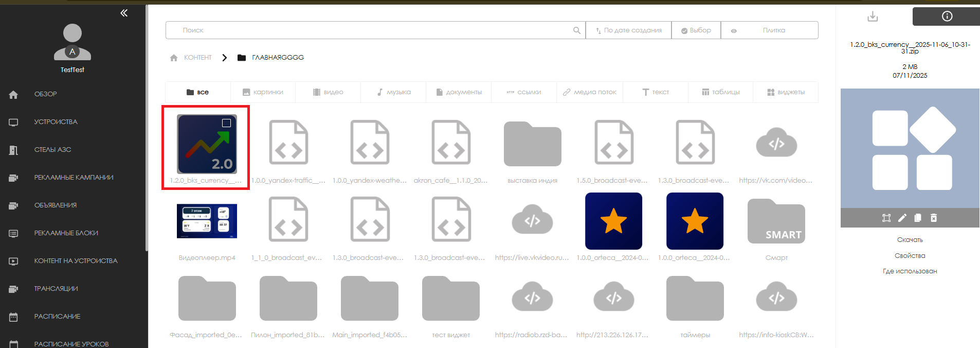Collapse the sidebar with the double-chevron icon

[124, 13]
